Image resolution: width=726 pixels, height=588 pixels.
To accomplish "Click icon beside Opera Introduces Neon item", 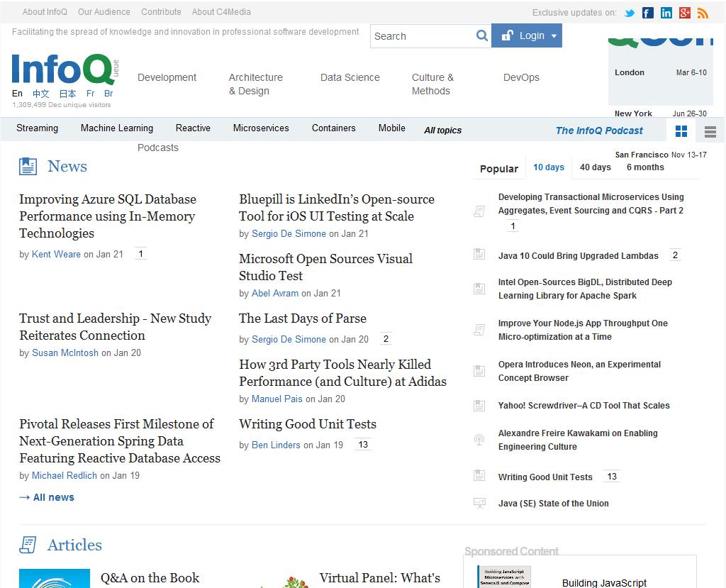I will pos(479,371).
